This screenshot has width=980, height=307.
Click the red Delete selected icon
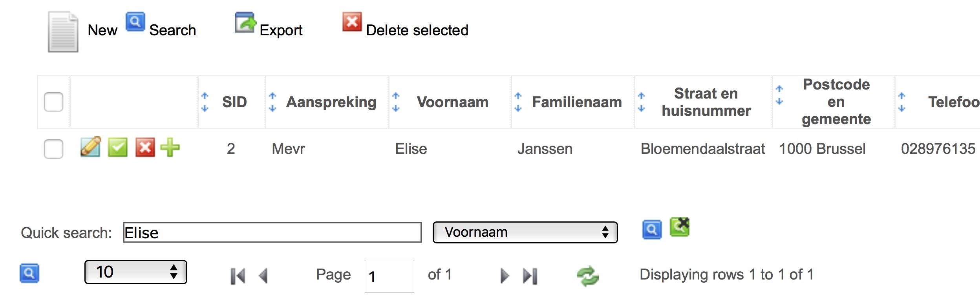pyautogui.click(x=352, y=22)
